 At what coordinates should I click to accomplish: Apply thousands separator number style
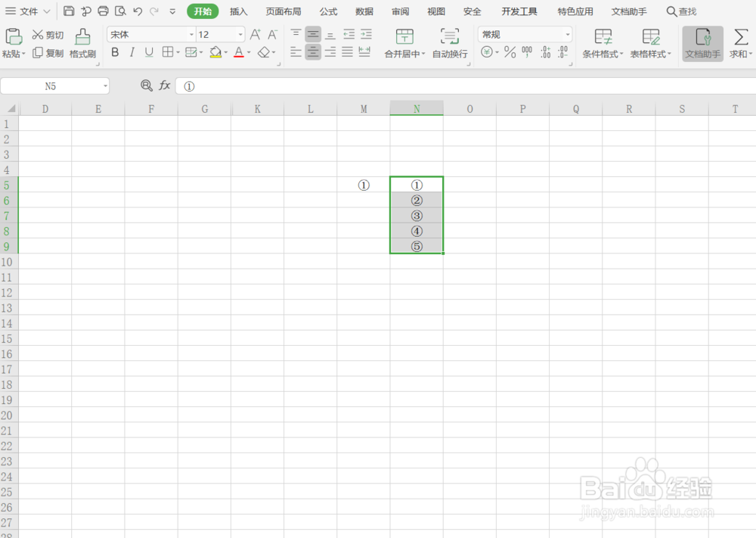(527, 52)
